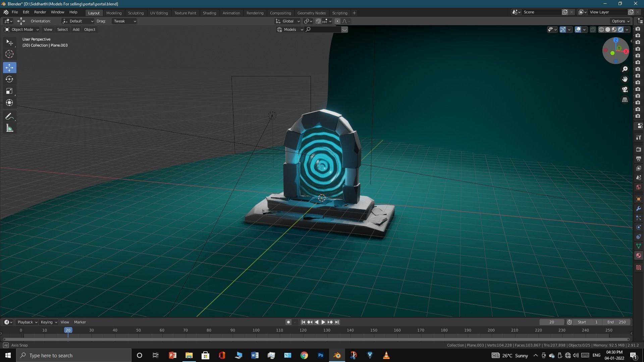Open the Object Constraint properties tab

[638, 237]
